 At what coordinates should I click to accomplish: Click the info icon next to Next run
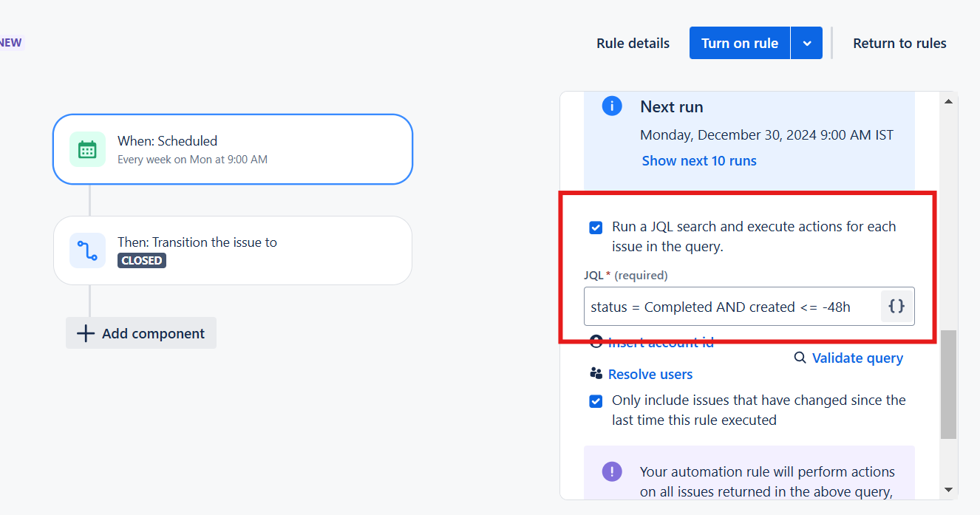click(611, 106)
